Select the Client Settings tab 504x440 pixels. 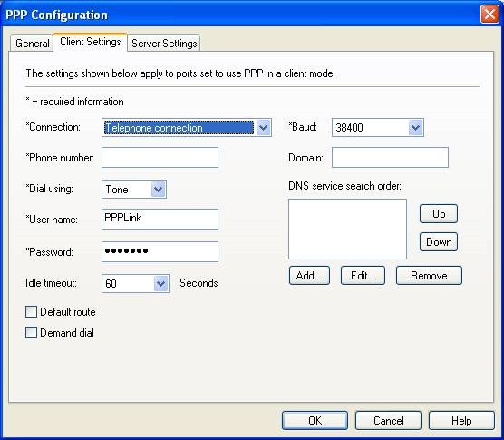point(91,42)
